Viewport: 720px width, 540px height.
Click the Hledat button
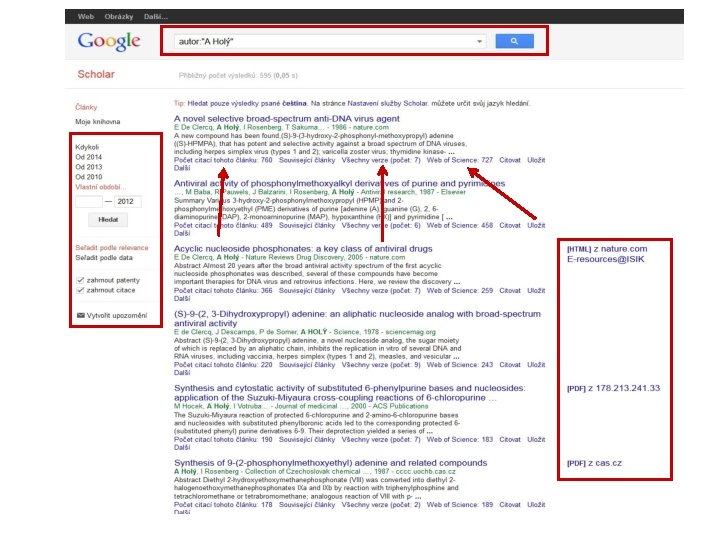click(108, 219)
